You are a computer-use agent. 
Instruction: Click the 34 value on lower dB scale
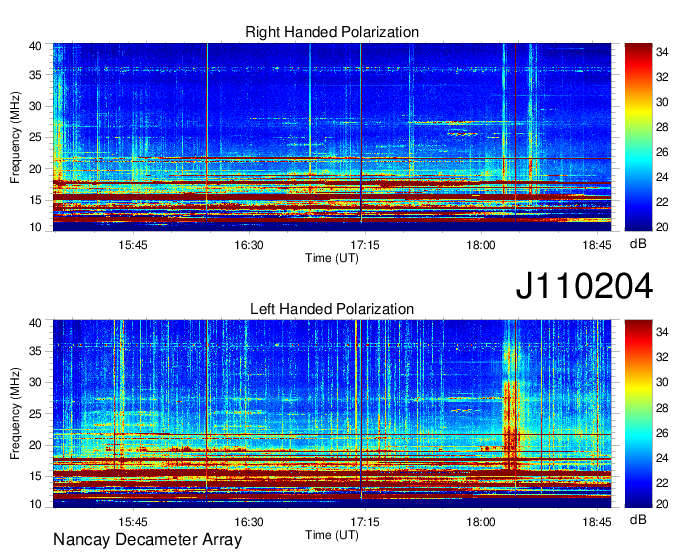click(x=662, y=333)
